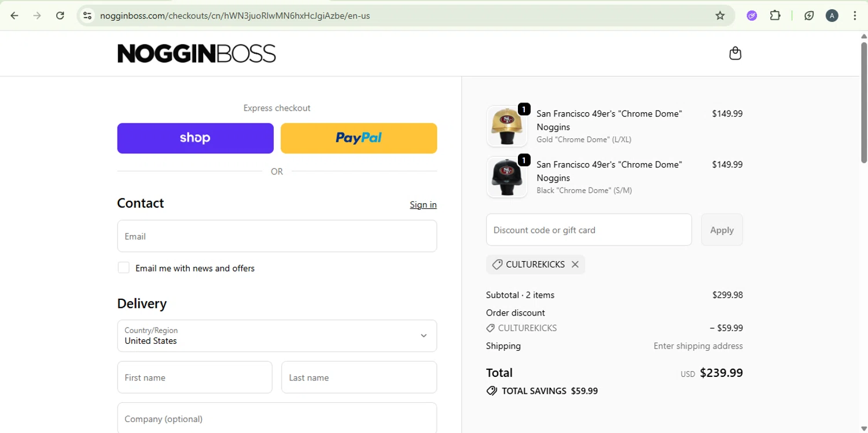868x433 pixels.
Task: Open site information icon in address bar
Action: pos(87,16)
